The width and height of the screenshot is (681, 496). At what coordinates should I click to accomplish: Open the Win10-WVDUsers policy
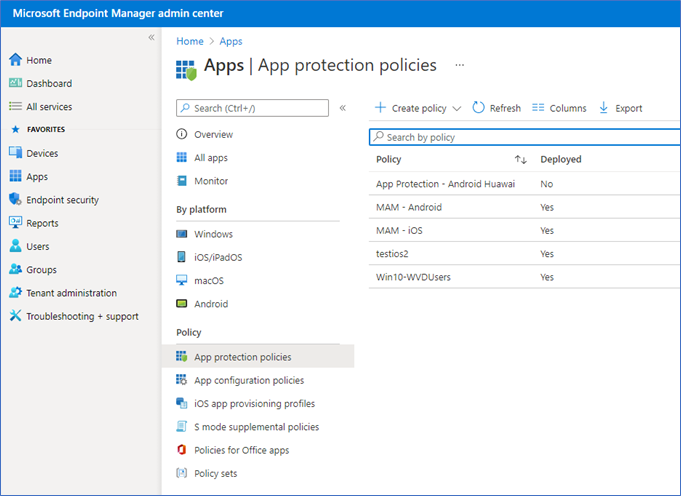click(x=413, y=277)
